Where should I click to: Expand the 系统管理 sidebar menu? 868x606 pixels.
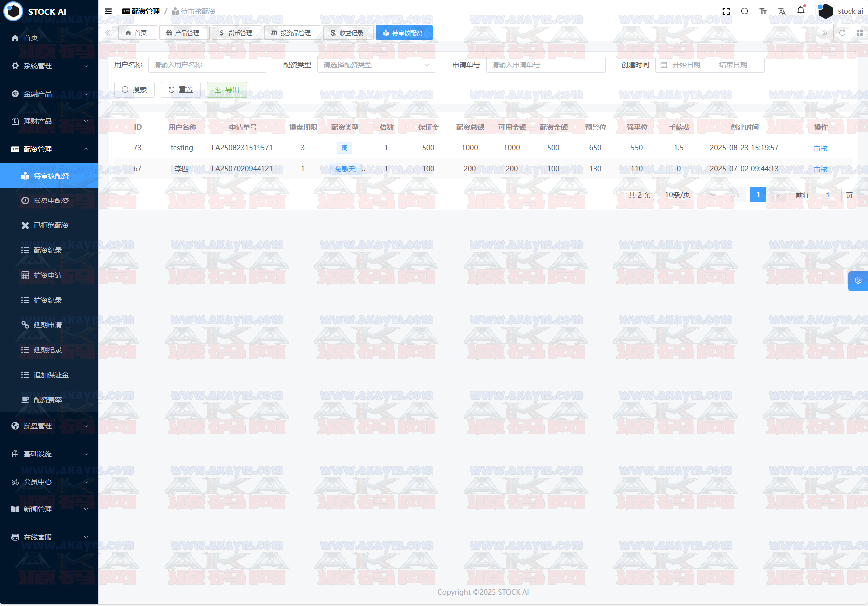[x=49, y=66]
